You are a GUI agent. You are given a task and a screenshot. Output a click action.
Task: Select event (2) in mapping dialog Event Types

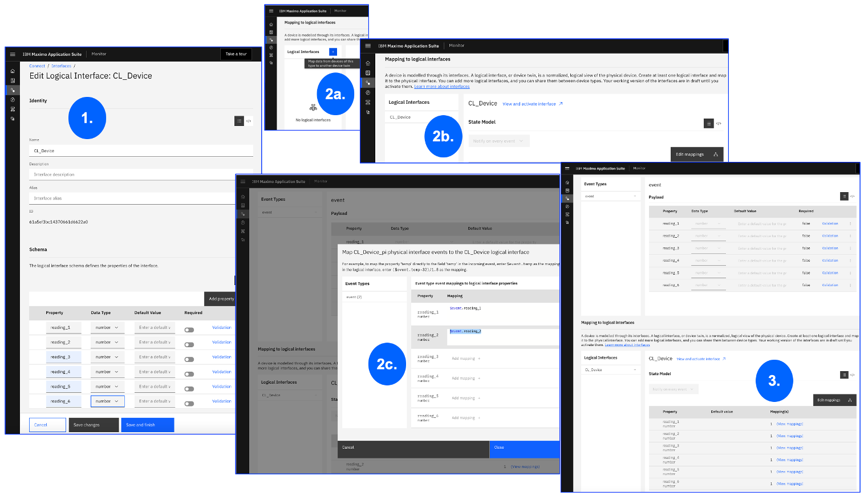[x=375, y=297]
